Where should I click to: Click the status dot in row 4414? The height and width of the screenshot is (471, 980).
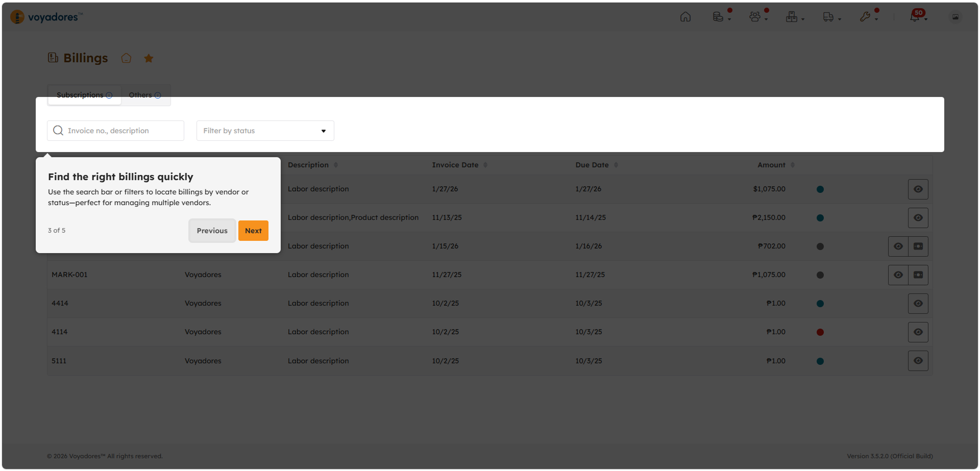click(820, 304)
